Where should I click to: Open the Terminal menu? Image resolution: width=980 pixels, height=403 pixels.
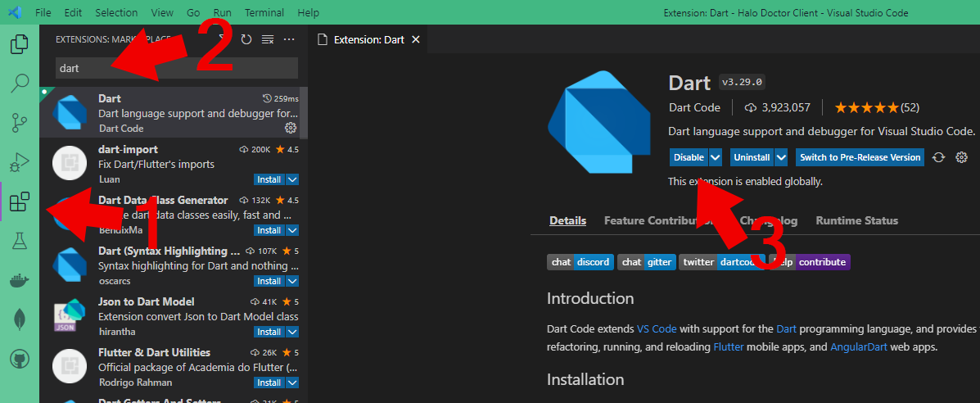(x=264, y=13)
